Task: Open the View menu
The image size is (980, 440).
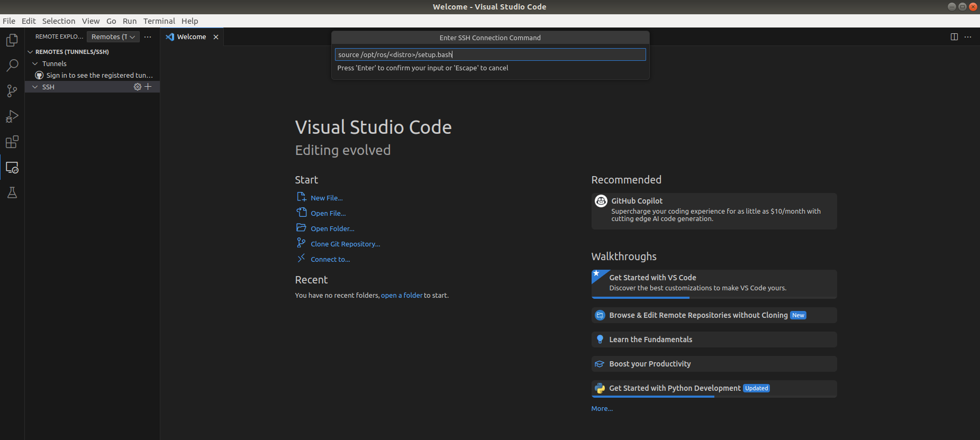Action: pos(90,21)
